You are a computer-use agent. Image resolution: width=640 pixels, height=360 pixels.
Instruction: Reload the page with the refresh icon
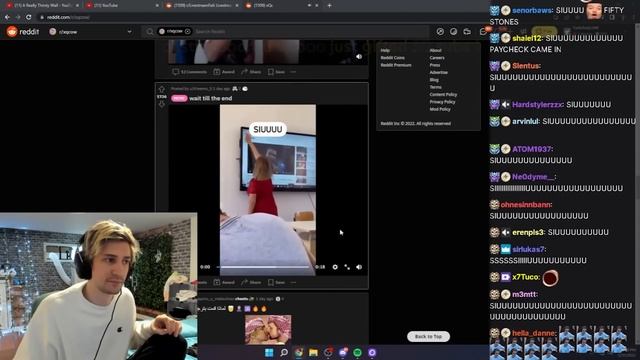click(29, 17)
